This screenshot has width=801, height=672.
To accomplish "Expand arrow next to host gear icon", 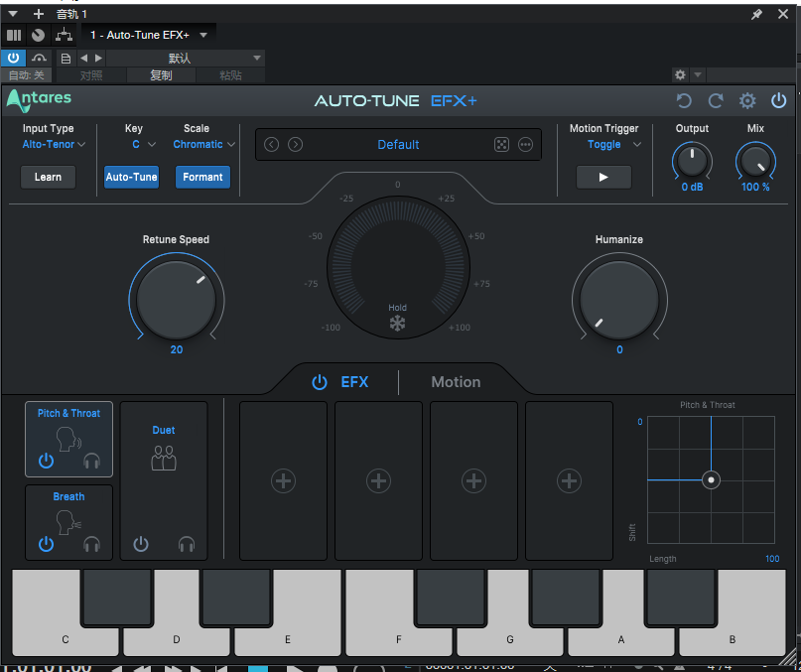I will tap(698, 75).
